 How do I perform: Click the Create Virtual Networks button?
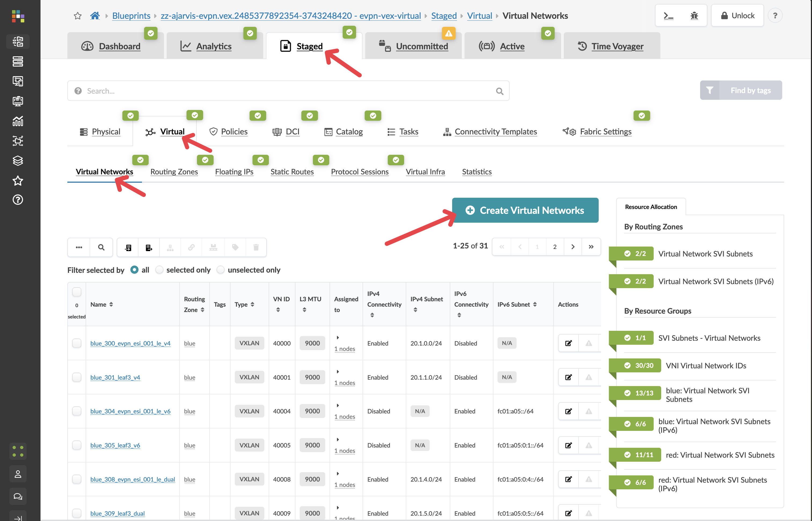pos(525,210)
